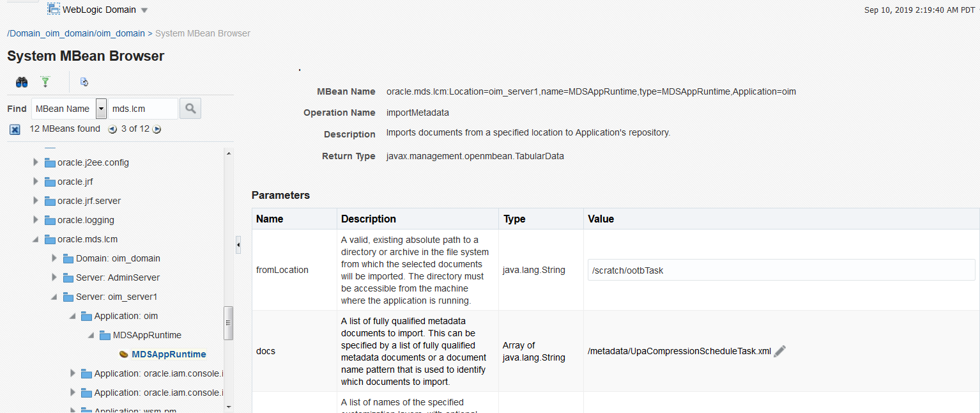This screenshot has height=413, width=980.
Task: Go to previous found MBean arrow
Action: coord(112,129)
